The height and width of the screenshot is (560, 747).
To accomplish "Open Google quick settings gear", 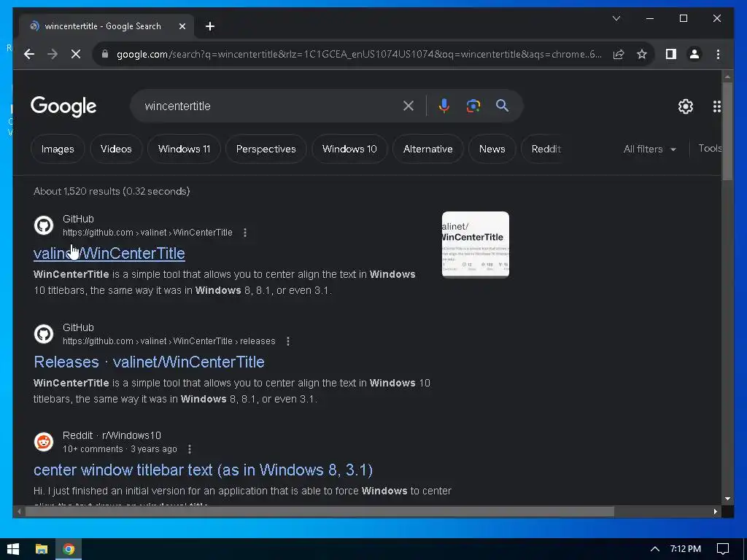I will point(686,106).
